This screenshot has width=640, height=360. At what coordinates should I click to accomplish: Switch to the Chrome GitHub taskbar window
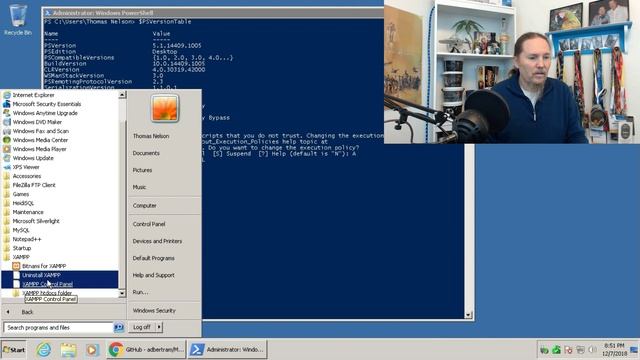[147, 350]
